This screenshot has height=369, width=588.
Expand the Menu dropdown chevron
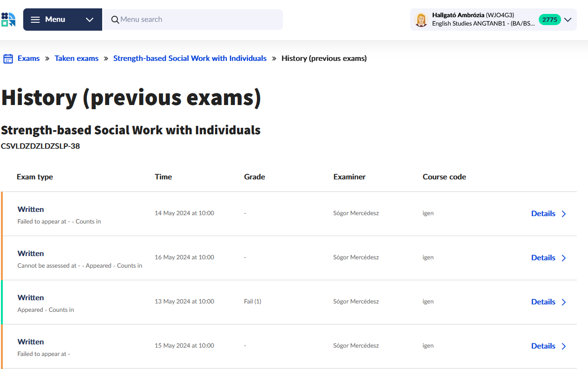[x=90, y=20]
